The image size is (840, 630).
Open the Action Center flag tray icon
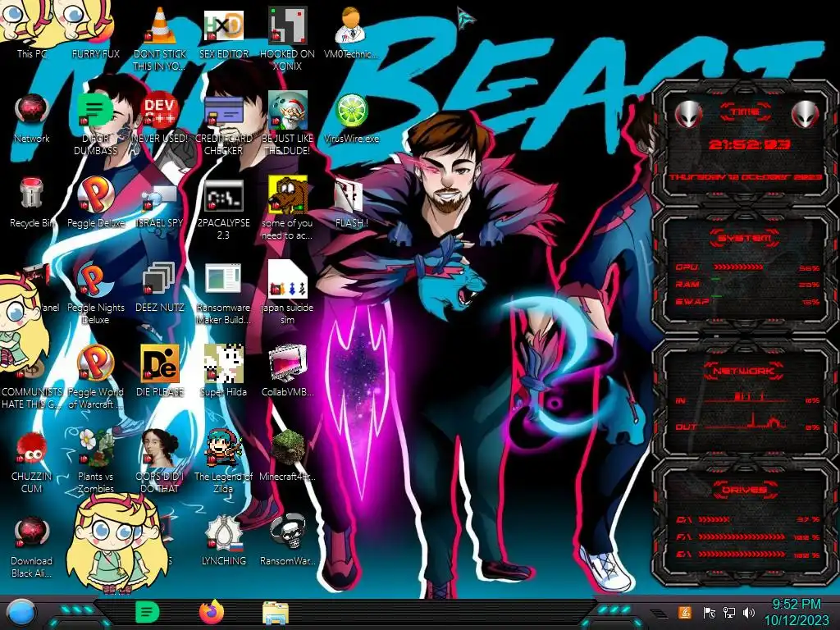709,612
